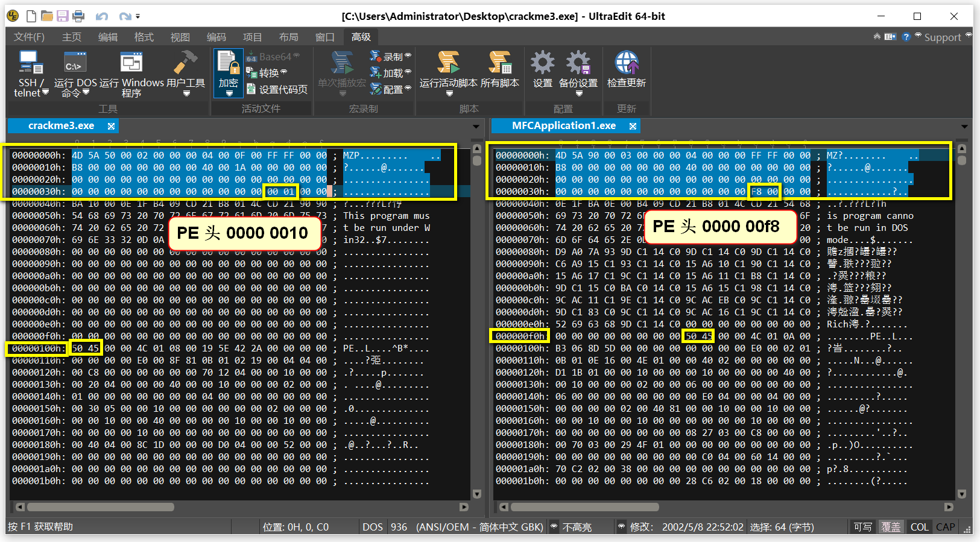
Task: Click the UltraEdit application logo icon
Action: pos(13,16)
